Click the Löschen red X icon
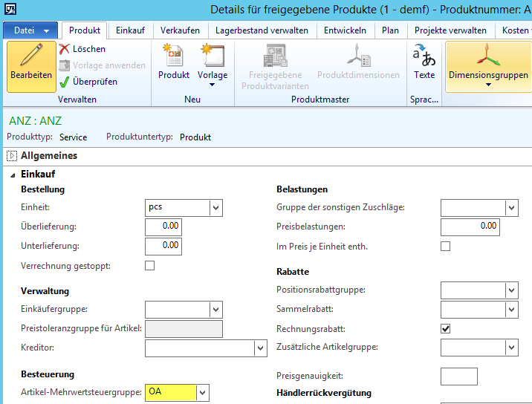Viewport: 532px width, 404px height. tap(65, 49)
